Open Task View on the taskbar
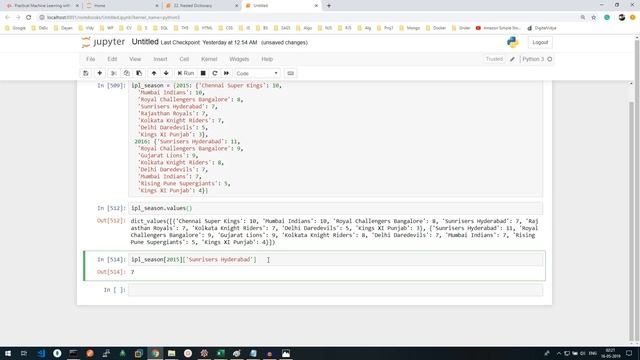Screen dimensions: 640x360 [24, 353]
